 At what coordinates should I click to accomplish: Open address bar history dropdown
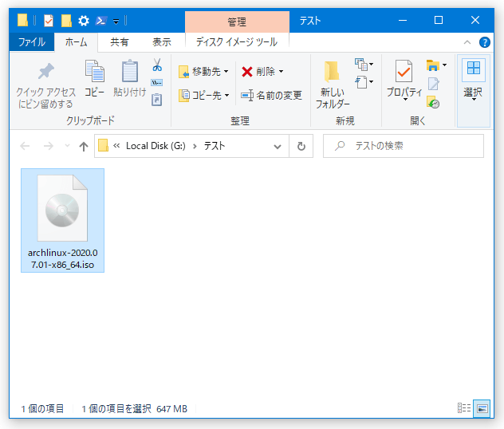(x=278, y=147)
